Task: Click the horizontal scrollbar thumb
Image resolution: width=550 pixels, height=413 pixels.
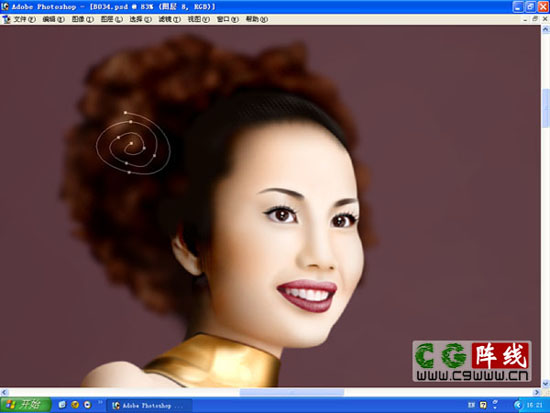Action: pos(292,392)
